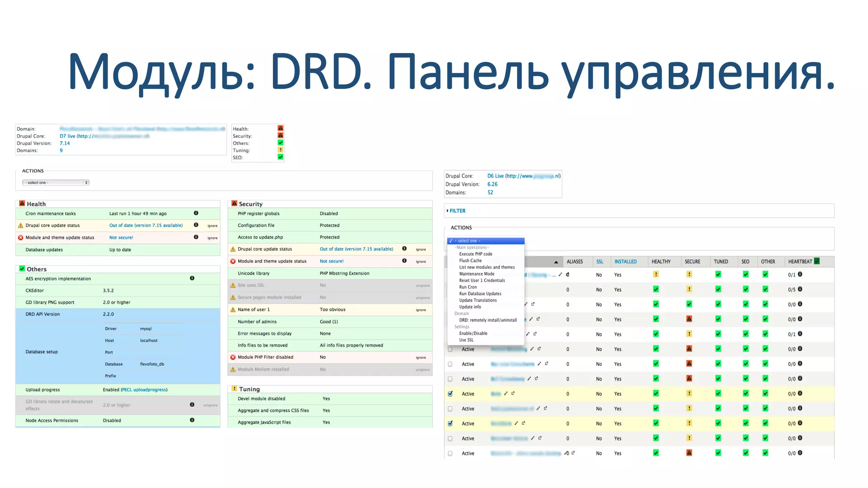Click the red warning icon beside Health section heading
Viewport: 868px width, 488px height.
click(22, 203)
